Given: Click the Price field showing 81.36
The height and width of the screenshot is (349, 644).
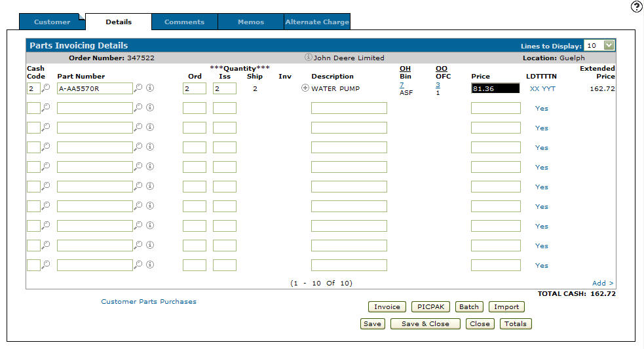Looking at the screenshot, I should coord(495,88).
